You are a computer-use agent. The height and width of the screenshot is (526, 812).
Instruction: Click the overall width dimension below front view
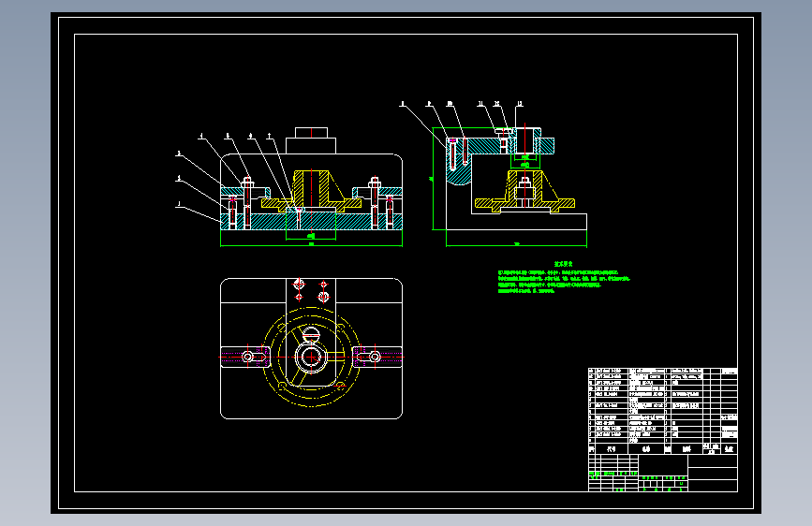[x=311, y=244]
